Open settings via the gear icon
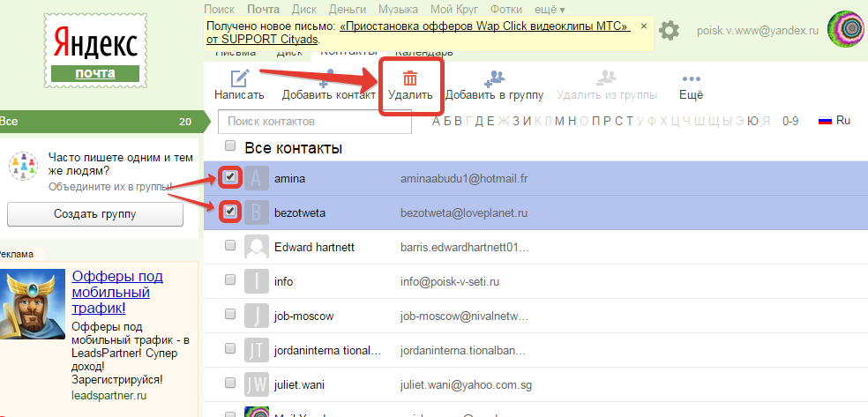868x417 pixels. click(670, 31)
